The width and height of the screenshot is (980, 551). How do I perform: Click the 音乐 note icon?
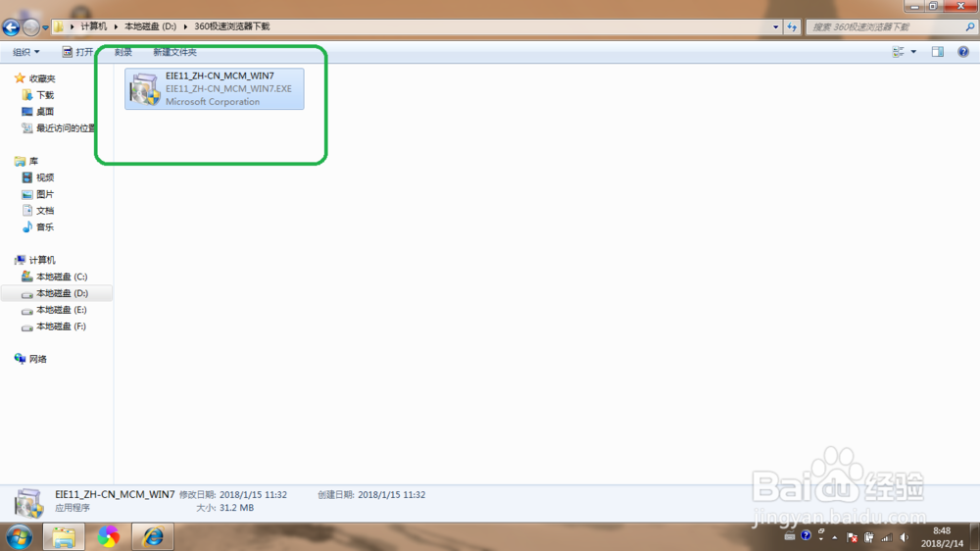tap(26, 227)
